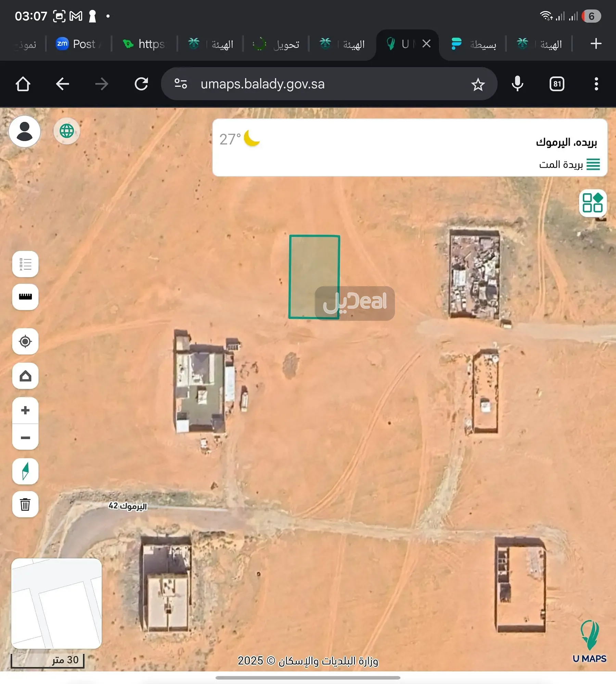This screenshot has width=616, height=684.
Task: Expand the بريدة list menu
Action: coord(593,164)
